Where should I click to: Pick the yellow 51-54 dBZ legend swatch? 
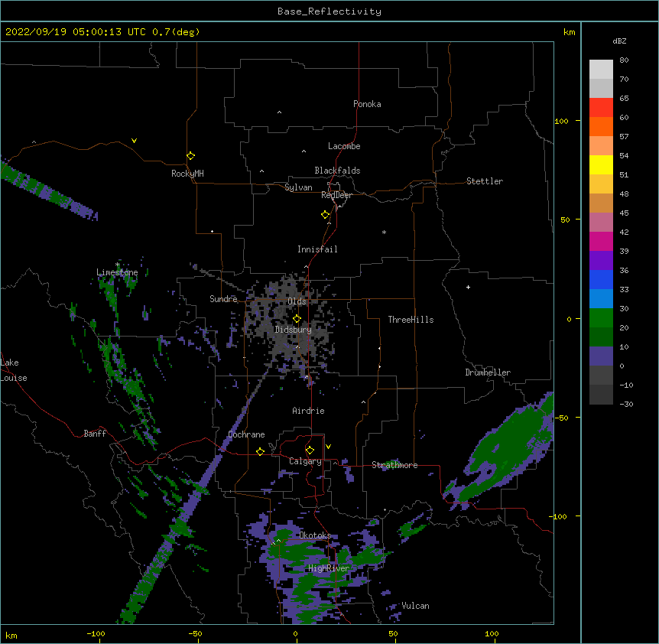[x=601, y=164]
